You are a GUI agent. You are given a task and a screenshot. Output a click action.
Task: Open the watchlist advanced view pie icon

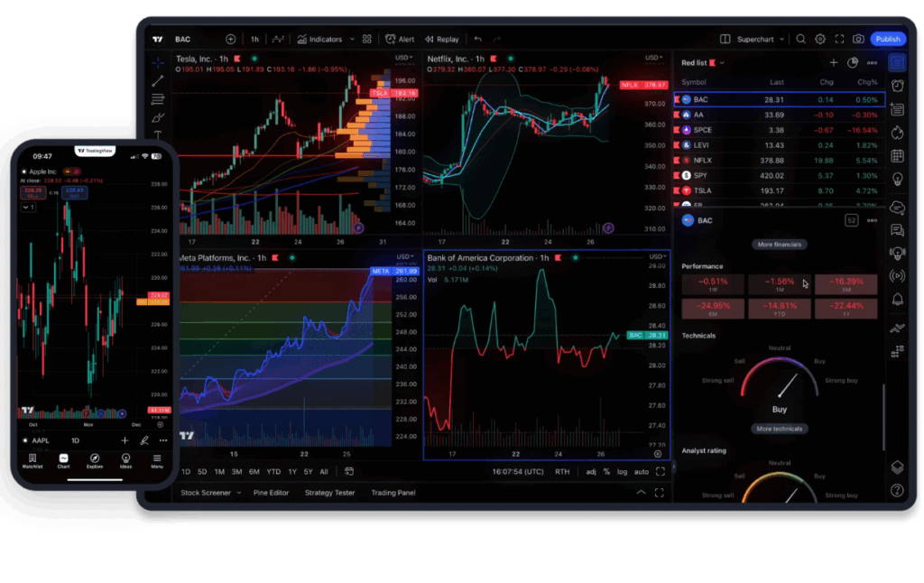click(853, 62)
